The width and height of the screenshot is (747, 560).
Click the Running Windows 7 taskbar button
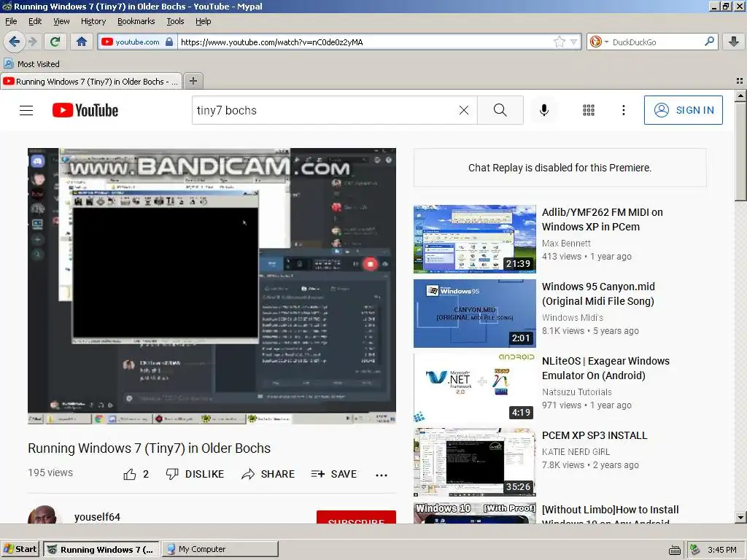101,549
